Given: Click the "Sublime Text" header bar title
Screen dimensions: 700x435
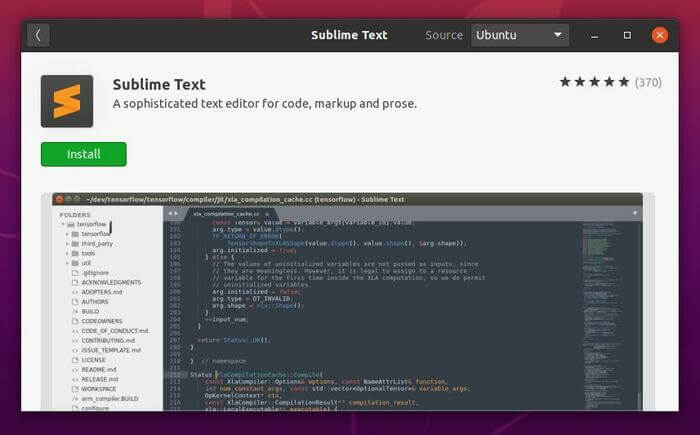Looking at the screenshot, I should point(349,35).
